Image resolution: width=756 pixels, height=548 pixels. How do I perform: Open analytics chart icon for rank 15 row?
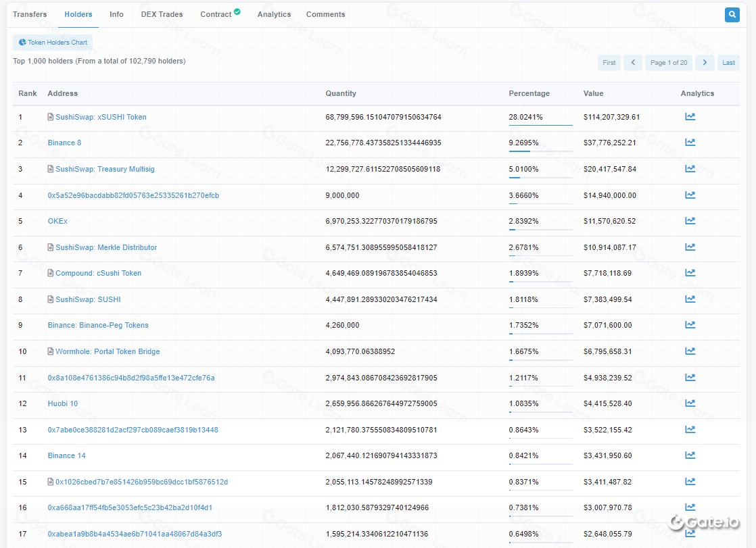(x=690, y=482)
